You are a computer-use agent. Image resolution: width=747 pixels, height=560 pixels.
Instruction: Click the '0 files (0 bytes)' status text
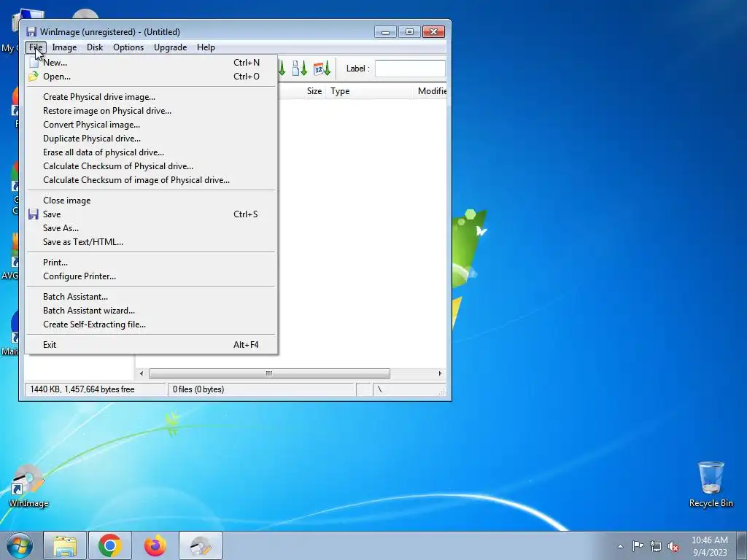(x=198, y=389)
